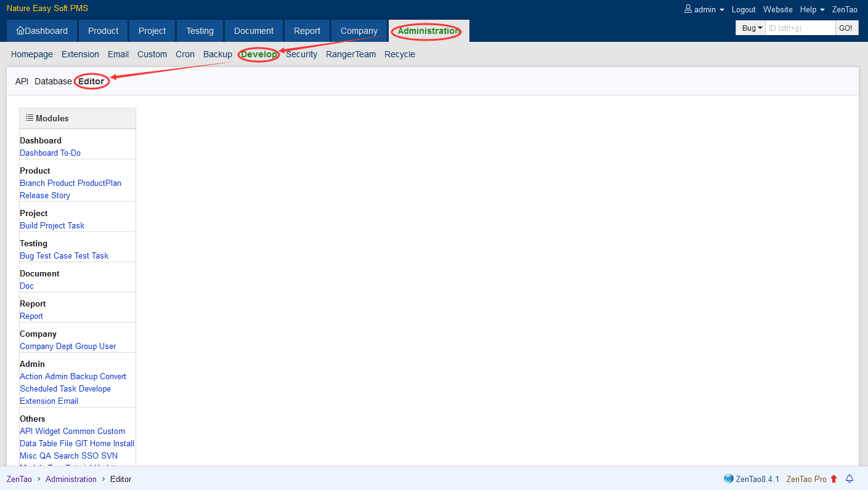Click the home icon on Dashboard tab
The height and width of the screenshot is (490, 868).
(x=20, y=31)
